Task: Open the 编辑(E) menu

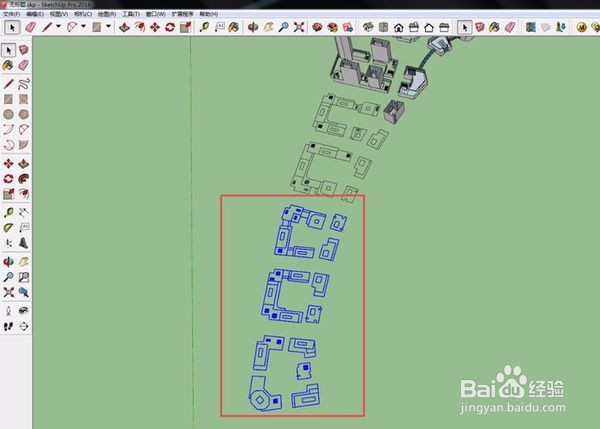Action: tap(35, 14)
